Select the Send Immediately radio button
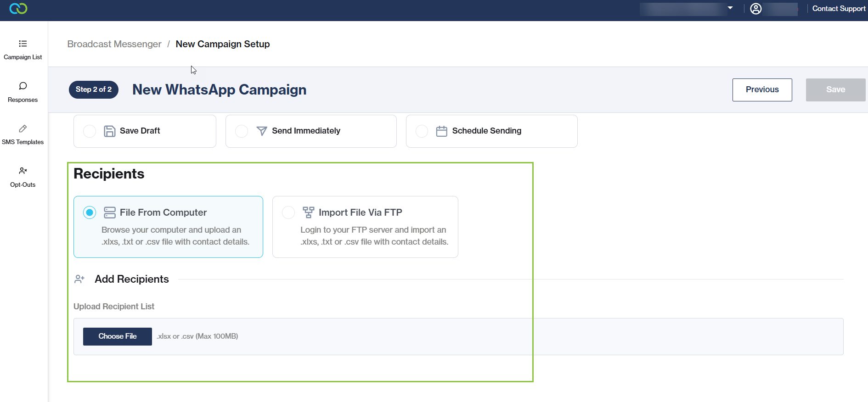 (242, 131)
